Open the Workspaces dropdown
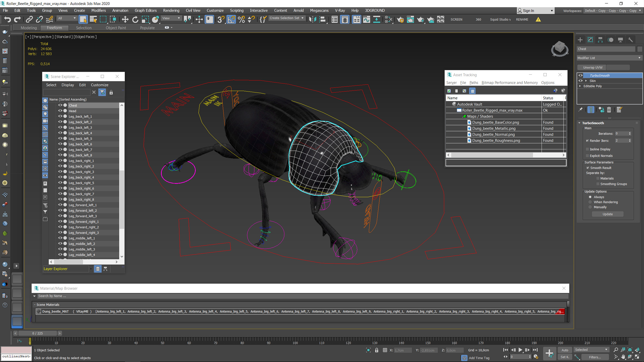This screenshot has width=644, height=362. click(x=612, y=11)
